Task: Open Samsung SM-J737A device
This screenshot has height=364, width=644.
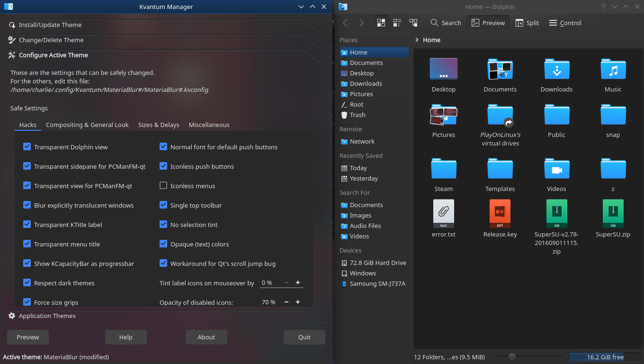Action: (373, 283)
